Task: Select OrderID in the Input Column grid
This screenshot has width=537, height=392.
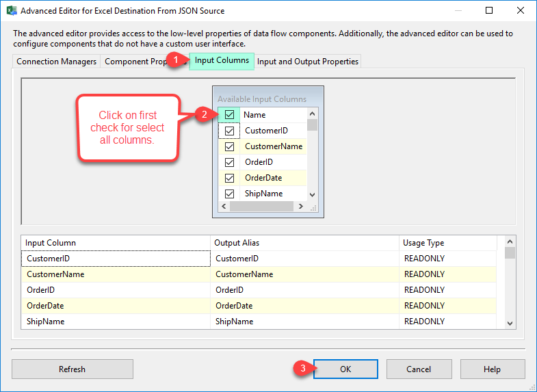Action: [116, 290]
